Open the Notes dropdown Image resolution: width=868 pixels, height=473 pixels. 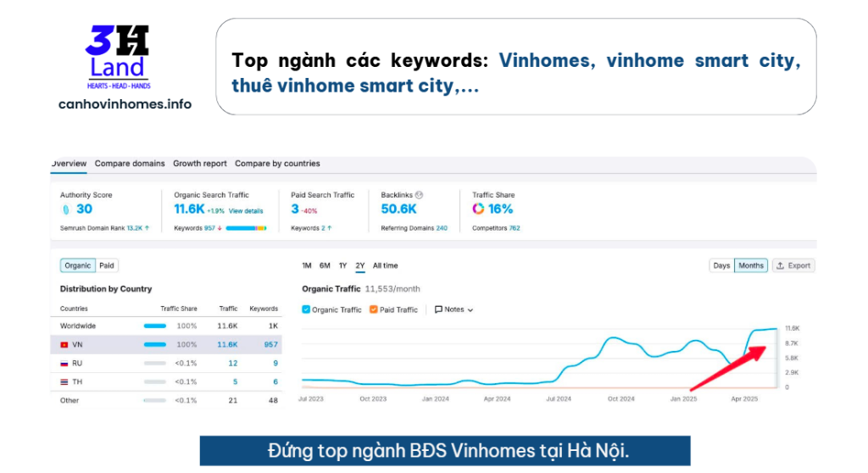pos(454,309)
